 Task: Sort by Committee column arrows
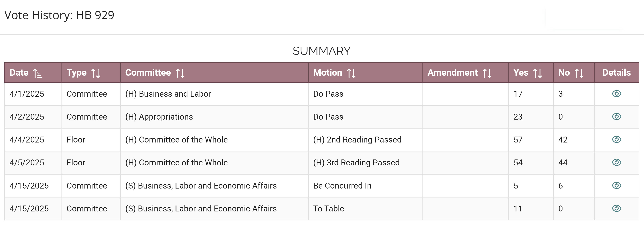coord(180,73)
